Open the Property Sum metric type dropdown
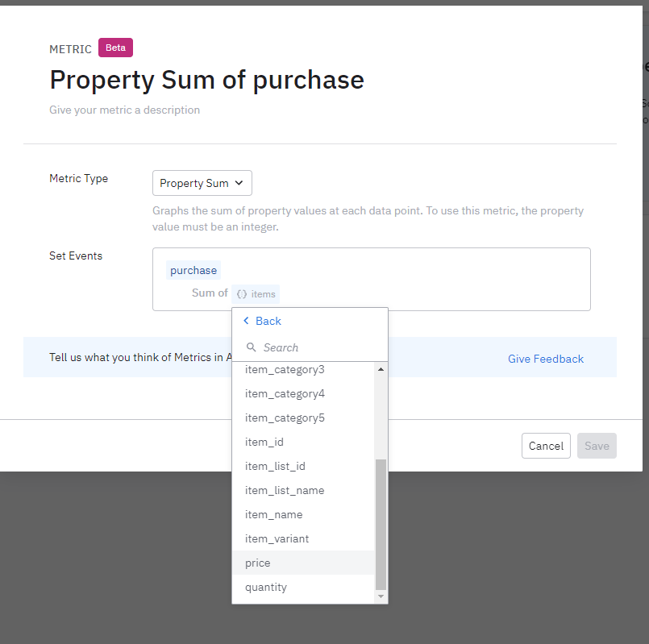 pyautogui.click(x=202, y=183)
